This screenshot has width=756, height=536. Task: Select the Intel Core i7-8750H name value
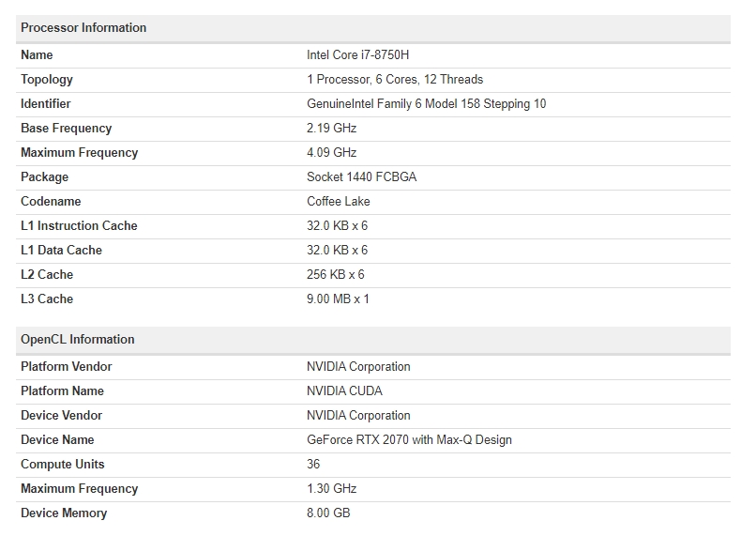[357, 55]
